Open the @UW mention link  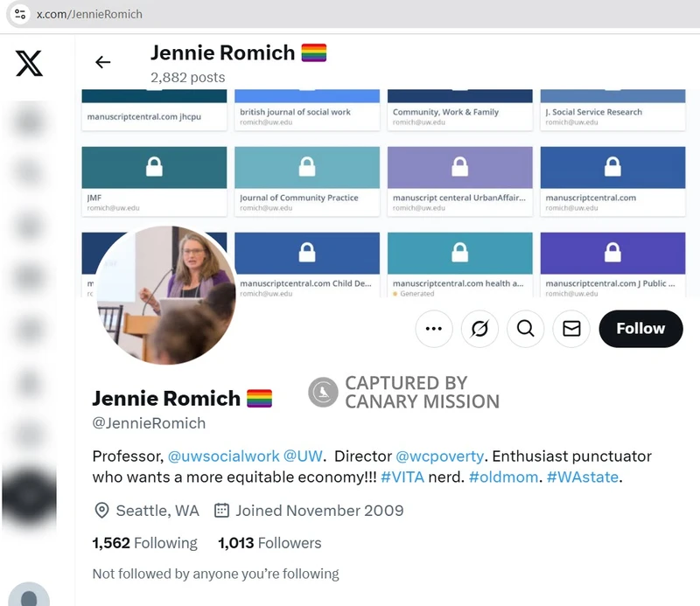pos(303,456)
